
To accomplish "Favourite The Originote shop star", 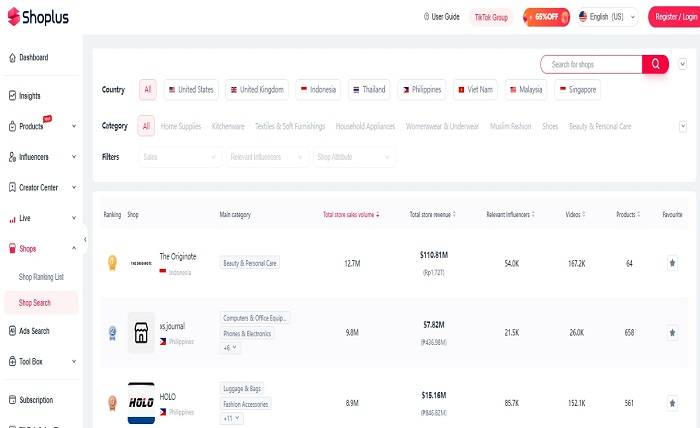I will pos(672,263).
